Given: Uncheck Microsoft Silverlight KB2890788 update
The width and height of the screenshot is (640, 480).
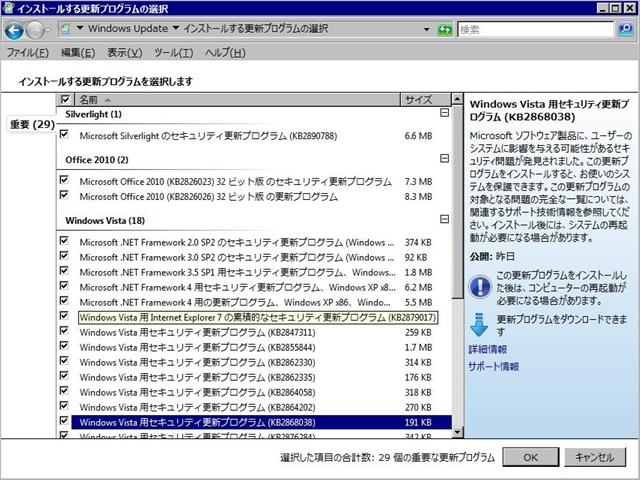Looking at the screenshot, I should coord(64,134).
